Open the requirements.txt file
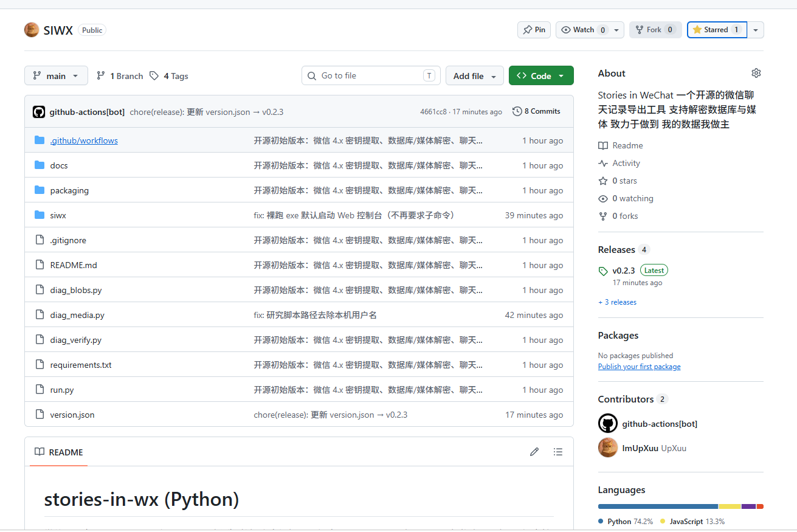Screen dimensions: 797x532 click(x=81, y=365)
